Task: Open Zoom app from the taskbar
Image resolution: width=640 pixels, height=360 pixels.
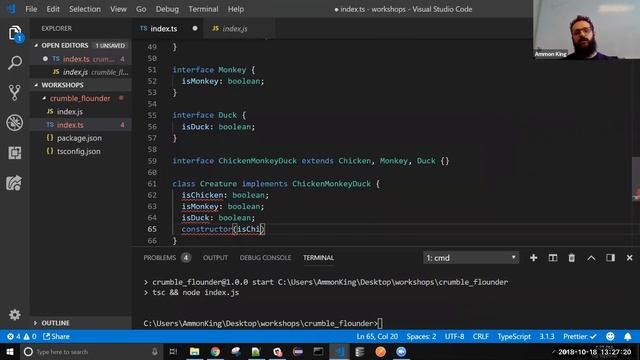Action: coord(401,351)
